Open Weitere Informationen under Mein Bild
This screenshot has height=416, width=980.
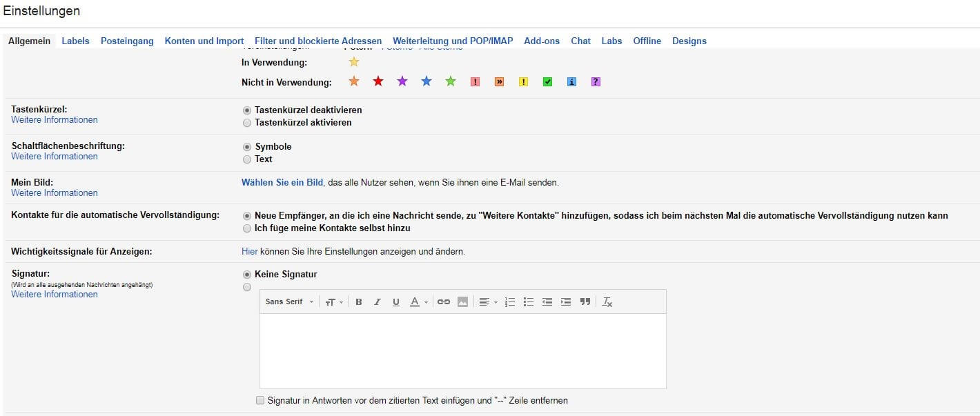(x=55, y=192)
